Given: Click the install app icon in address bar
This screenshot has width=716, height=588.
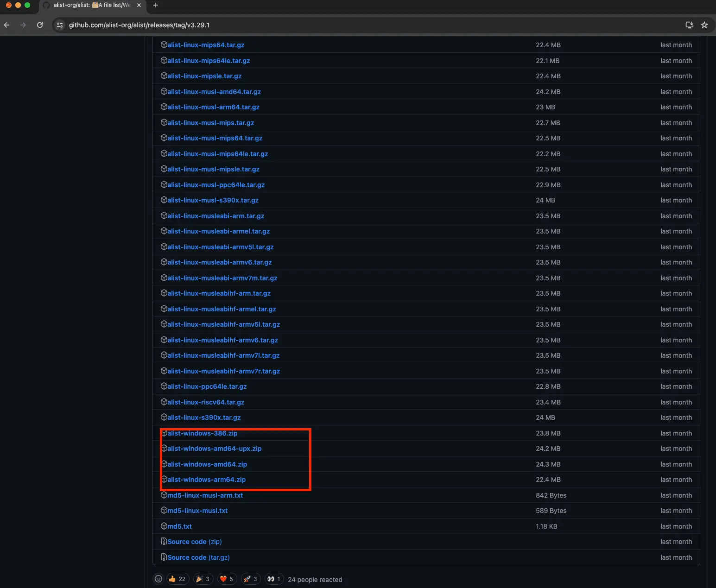Looking at the screenshot, I should [x=689, y=25].
